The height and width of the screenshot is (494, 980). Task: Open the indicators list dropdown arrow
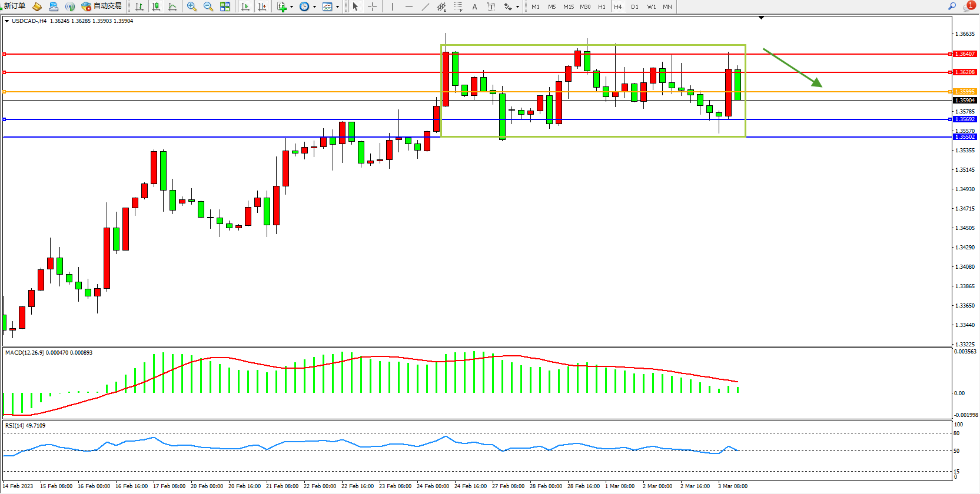point(292,7)
